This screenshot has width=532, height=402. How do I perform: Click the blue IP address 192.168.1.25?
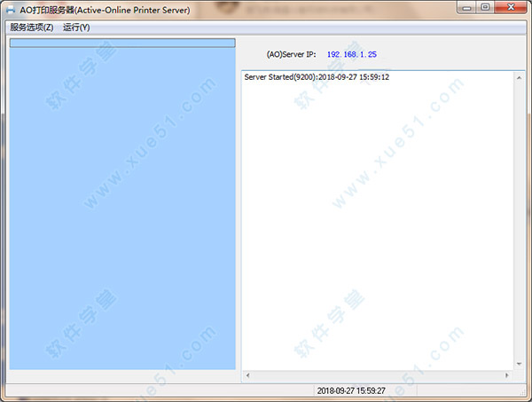(352, 54)
